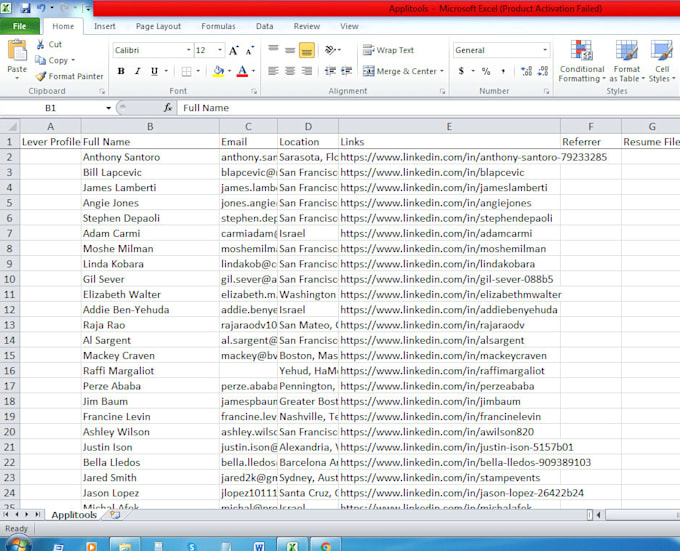
Task: Open Format as Table gallery
Action: (x=627, y=62)
